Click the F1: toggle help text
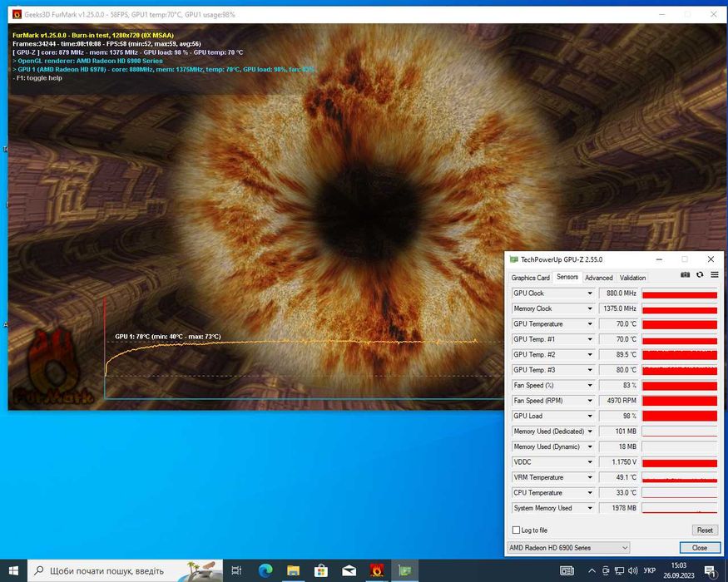The image size is (728, 582). click(x=37, y=78)
